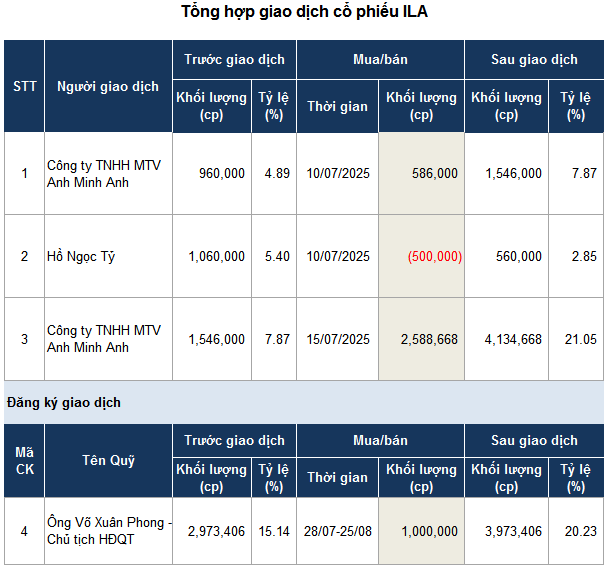Select the '4,134,668' post-transaction volume
This screenshot has height=568, width=606.
coord(513,340)
